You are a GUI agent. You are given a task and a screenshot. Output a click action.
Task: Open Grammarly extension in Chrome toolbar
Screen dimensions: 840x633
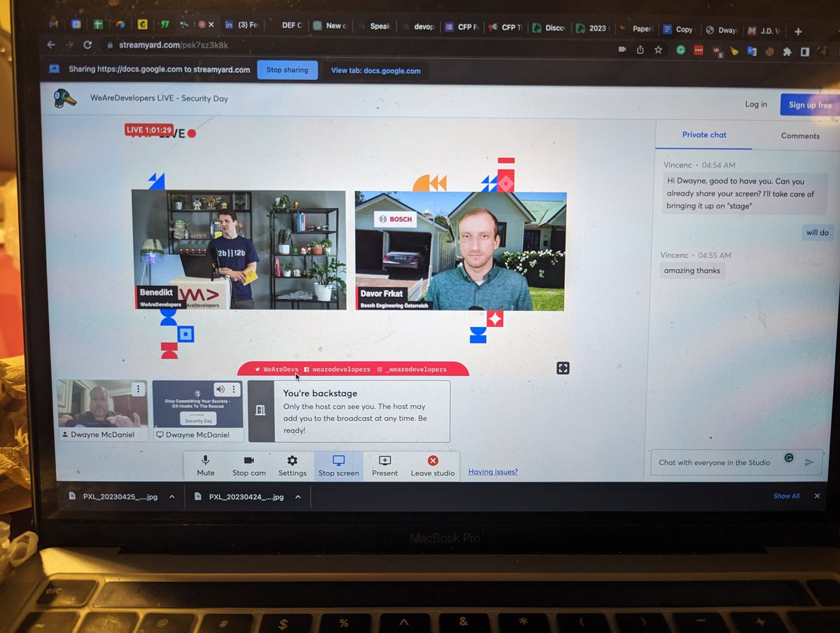(x=680, y=50)
